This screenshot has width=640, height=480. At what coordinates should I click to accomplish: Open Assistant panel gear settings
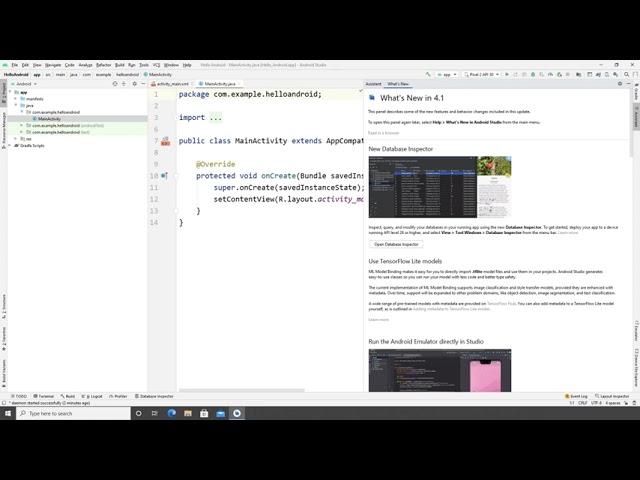[620, 84]
